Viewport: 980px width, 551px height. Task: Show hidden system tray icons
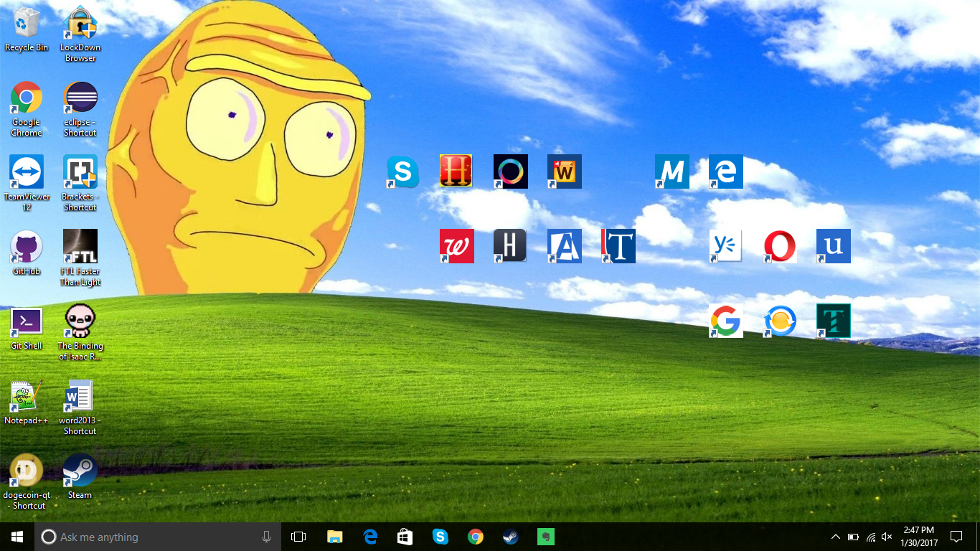coord(835,537)
